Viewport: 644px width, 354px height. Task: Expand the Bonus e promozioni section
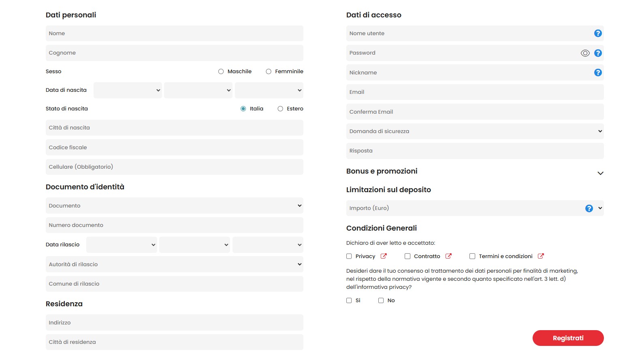[600, 173]
